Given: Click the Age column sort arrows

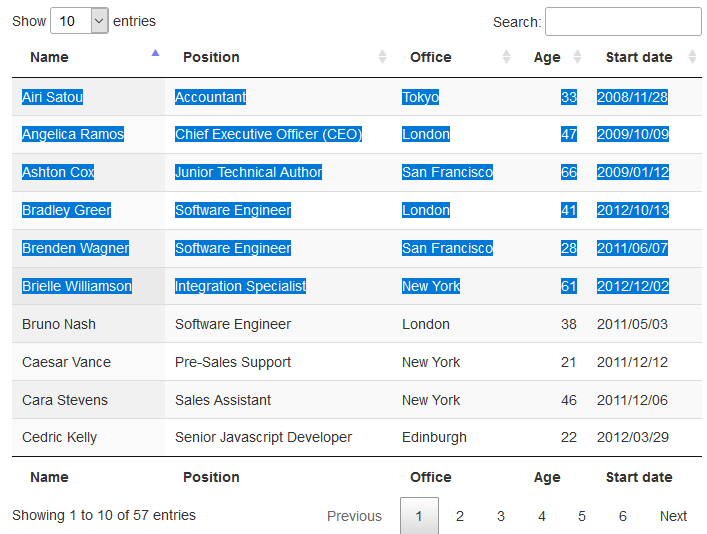Looking at the screenshot, I should tap(577, 57).
